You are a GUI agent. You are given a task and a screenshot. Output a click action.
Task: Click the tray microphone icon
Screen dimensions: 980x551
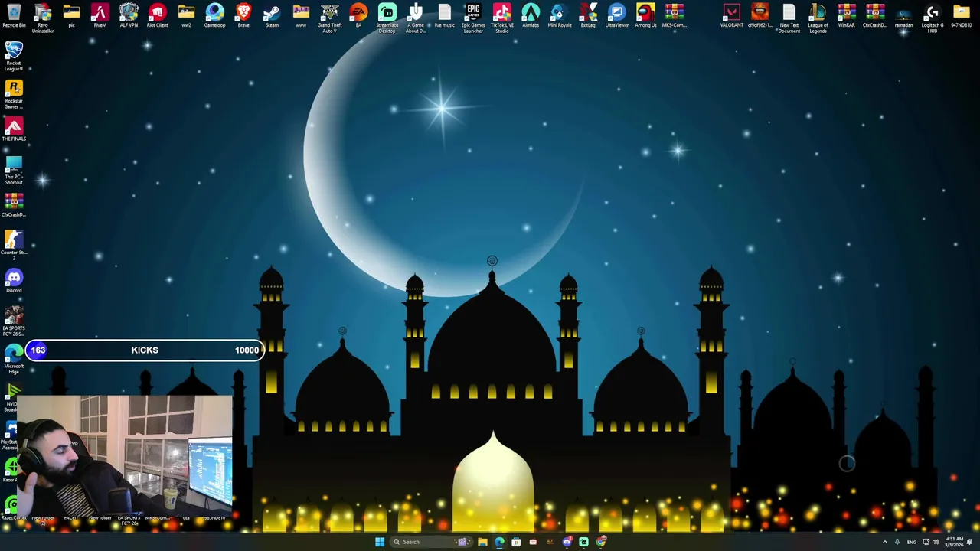tap(897, 542)
